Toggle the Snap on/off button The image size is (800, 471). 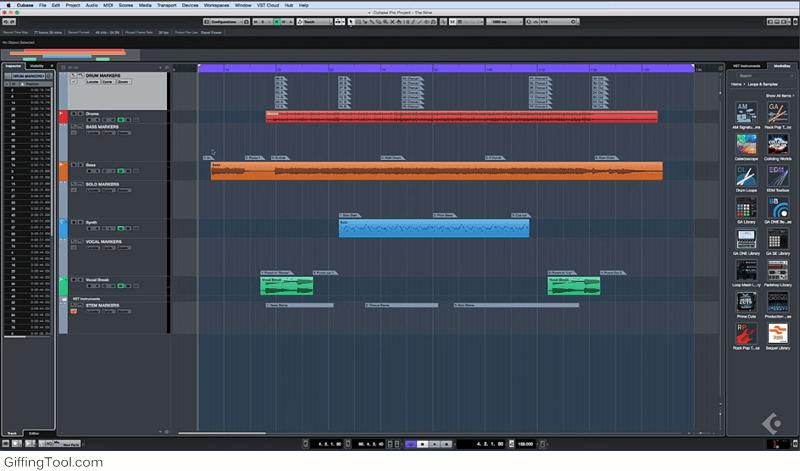coord(452,22)
